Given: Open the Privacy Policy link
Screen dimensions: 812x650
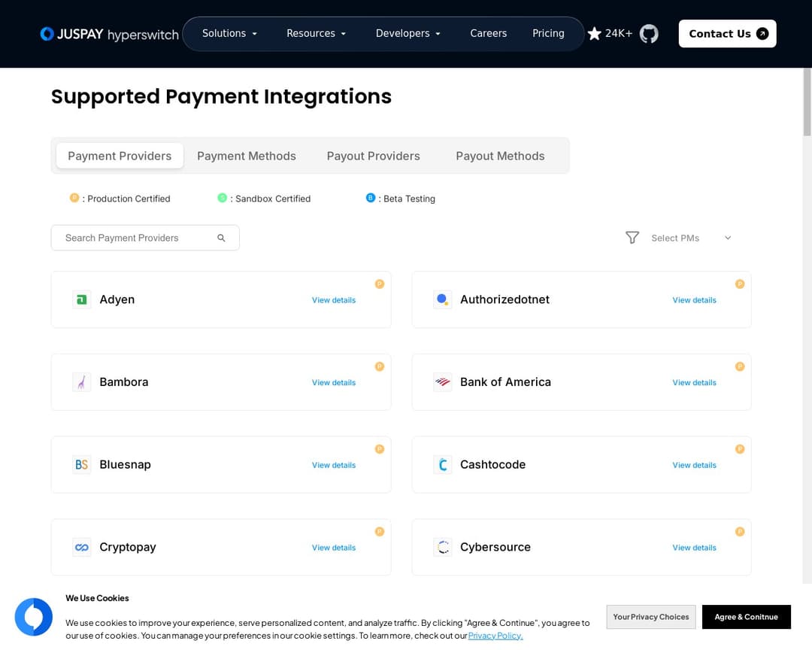Looking at the screenshot, I should pos(495,636).
